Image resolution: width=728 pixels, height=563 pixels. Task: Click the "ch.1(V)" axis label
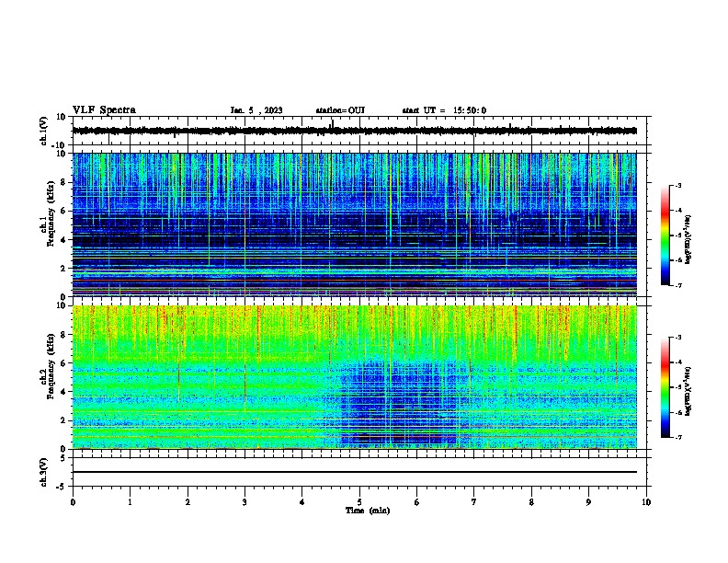44,131
